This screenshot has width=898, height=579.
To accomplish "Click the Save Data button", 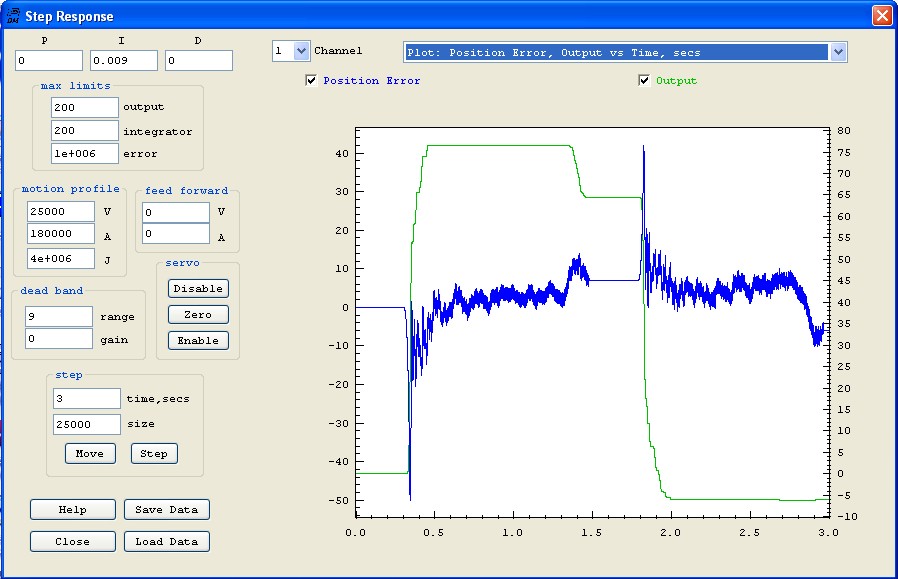I will [166, 510].
